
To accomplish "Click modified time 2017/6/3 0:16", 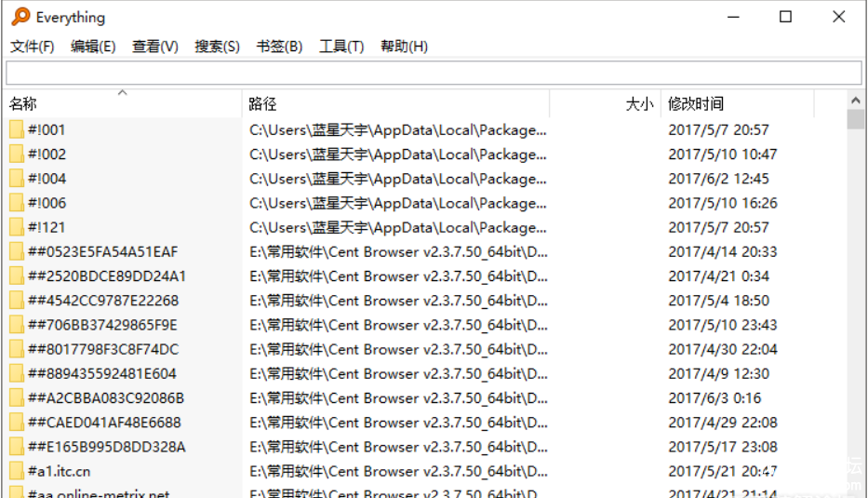I will 714,397.
